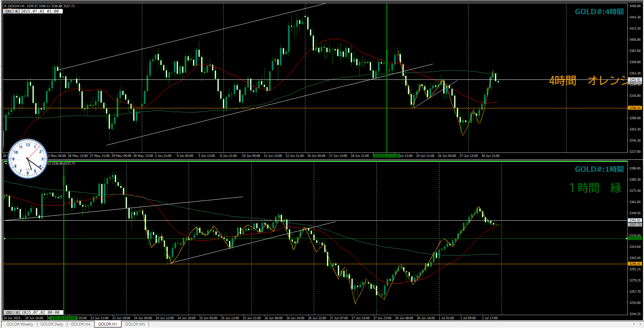Click the analog clock widget
The image size is (644, 328).
28,159
